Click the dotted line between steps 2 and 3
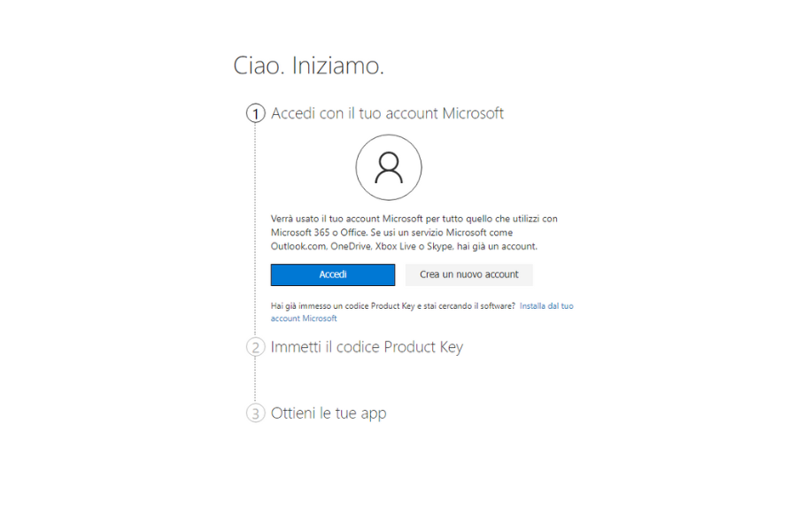This screenshot has width=797, height=532. point(255,381)
